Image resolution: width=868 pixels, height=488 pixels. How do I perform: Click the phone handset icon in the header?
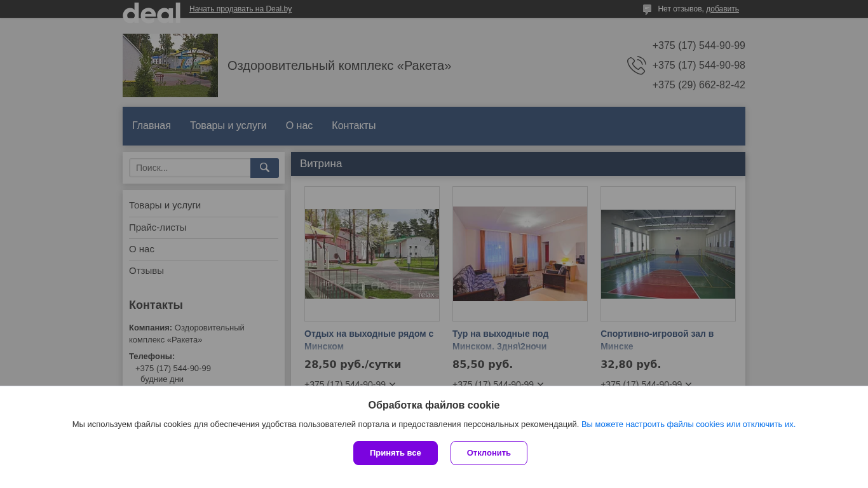tap(637, 65)
